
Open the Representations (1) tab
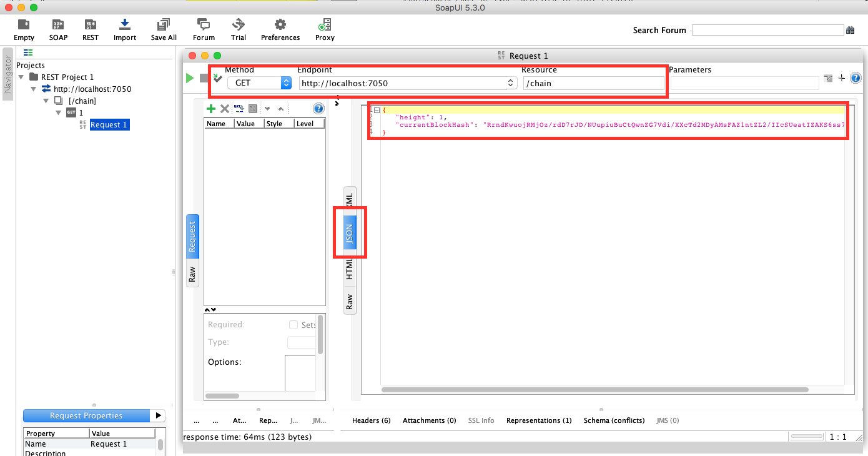point(539,420)
